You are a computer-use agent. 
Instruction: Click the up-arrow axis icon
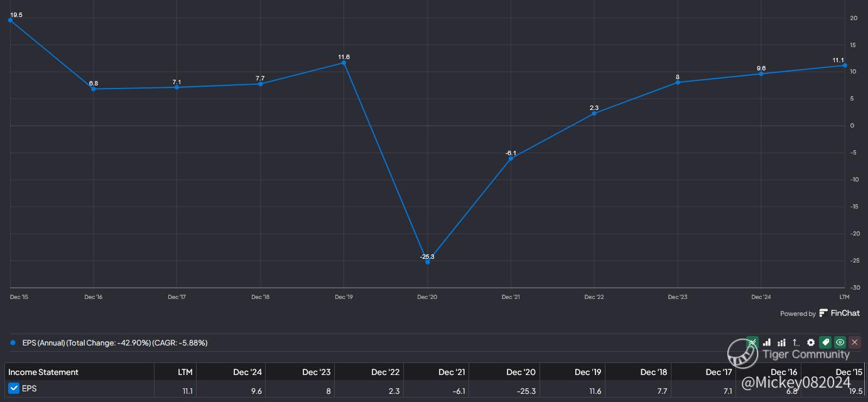[796, 342]
